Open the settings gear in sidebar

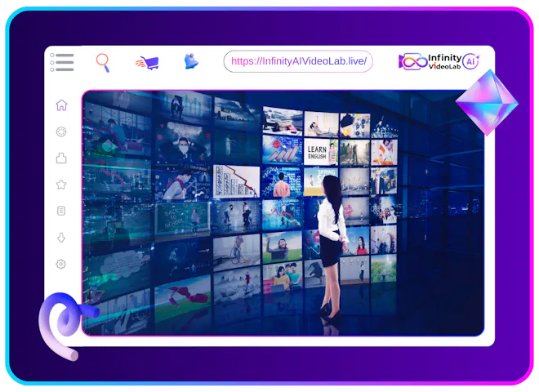[x=61, y=264]
